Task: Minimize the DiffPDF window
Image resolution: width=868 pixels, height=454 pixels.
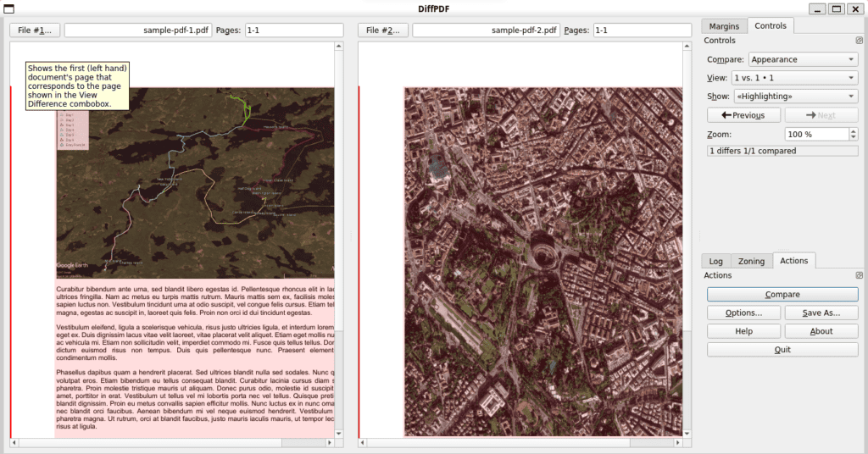Action: pos(818,8)
